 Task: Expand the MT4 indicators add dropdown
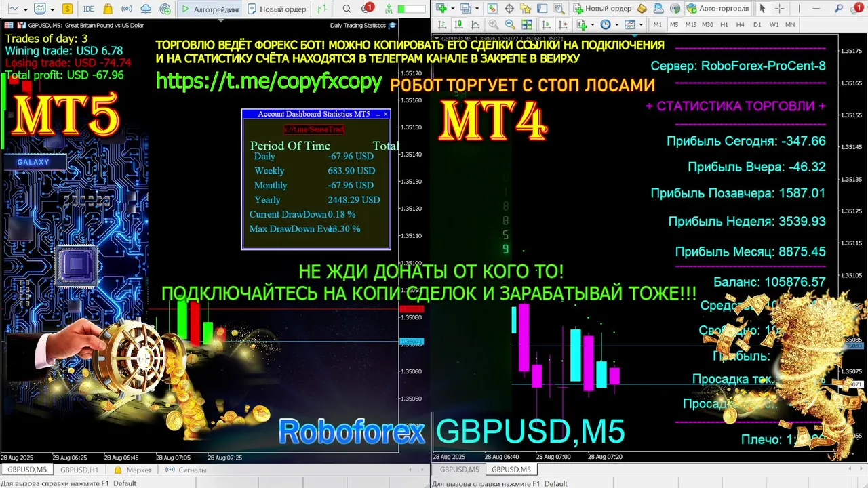(592, 24)
